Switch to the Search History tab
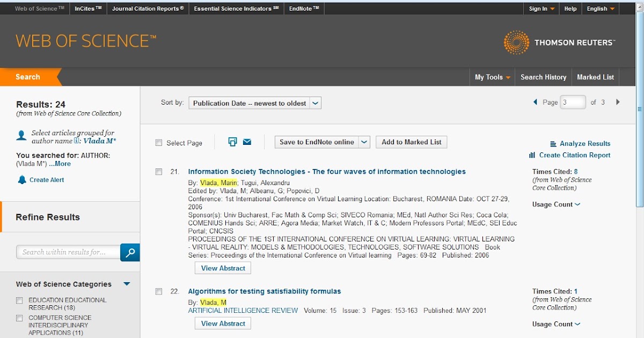644x338 pixels. click(x=543, y=77)
